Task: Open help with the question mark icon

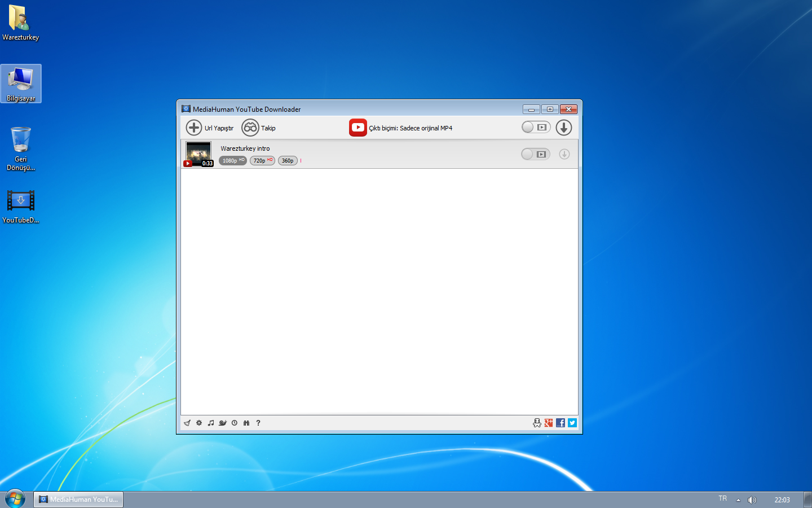Action: click(258, 423)
